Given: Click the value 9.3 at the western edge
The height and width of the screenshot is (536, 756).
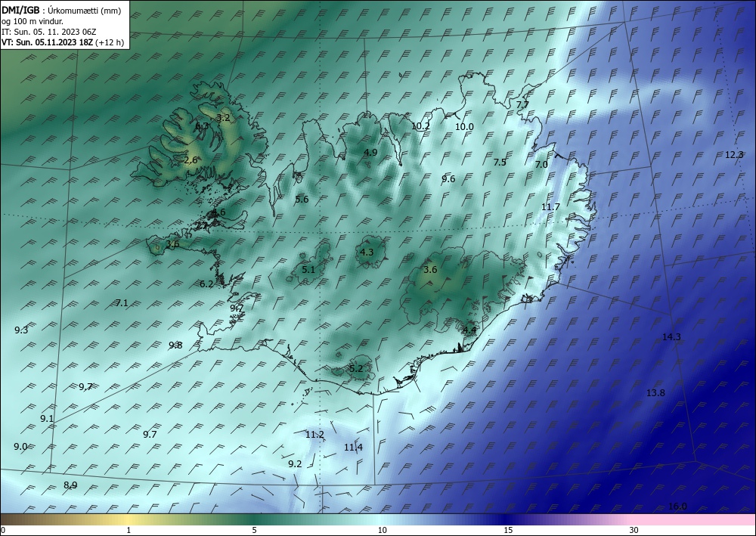Looking at the screenshot, I should [x=21, y=330].
